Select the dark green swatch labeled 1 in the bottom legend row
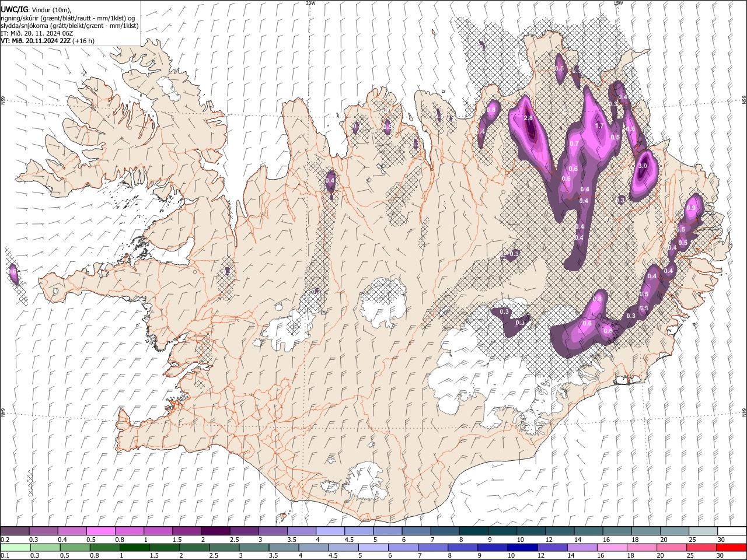Viewport: 747px width, 560px height. click(134, 547)
